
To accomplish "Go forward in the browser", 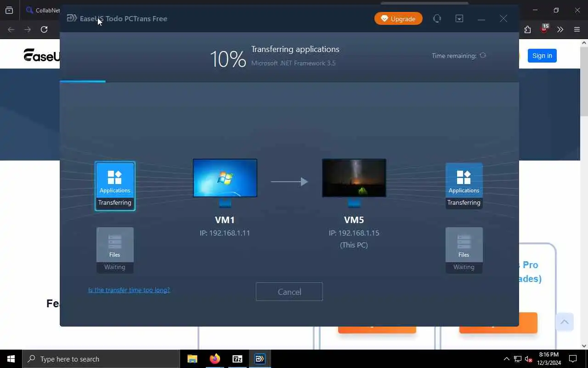I will coord(28,29).
